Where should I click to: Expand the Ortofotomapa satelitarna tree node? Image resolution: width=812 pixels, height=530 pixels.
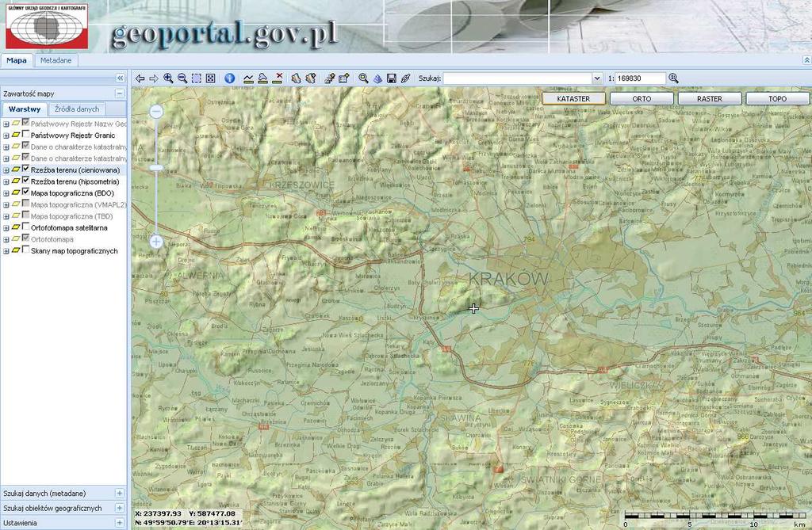click(6, 228)
